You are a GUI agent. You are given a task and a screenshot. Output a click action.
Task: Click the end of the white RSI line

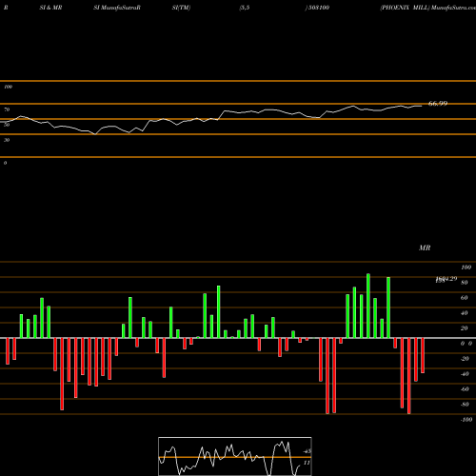click(422, 106)
